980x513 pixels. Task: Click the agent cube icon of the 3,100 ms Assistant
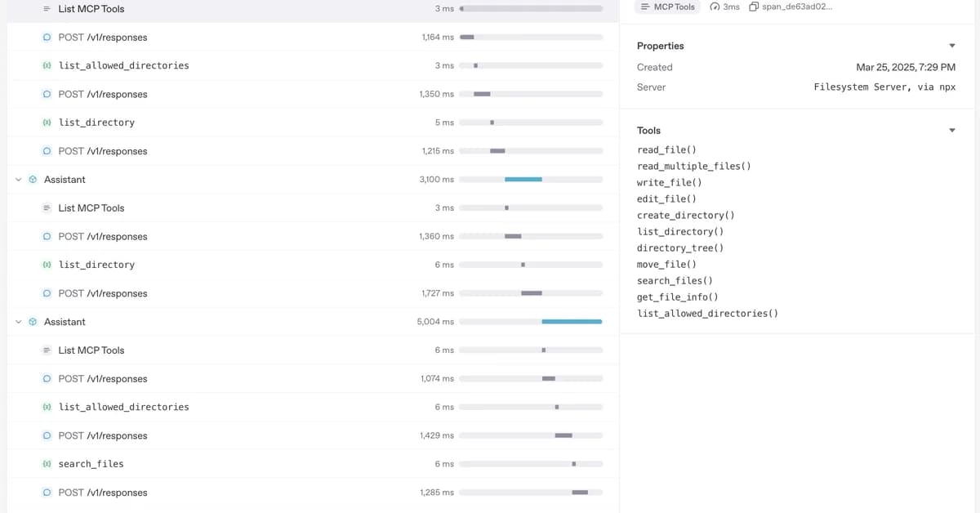(33, 180)
